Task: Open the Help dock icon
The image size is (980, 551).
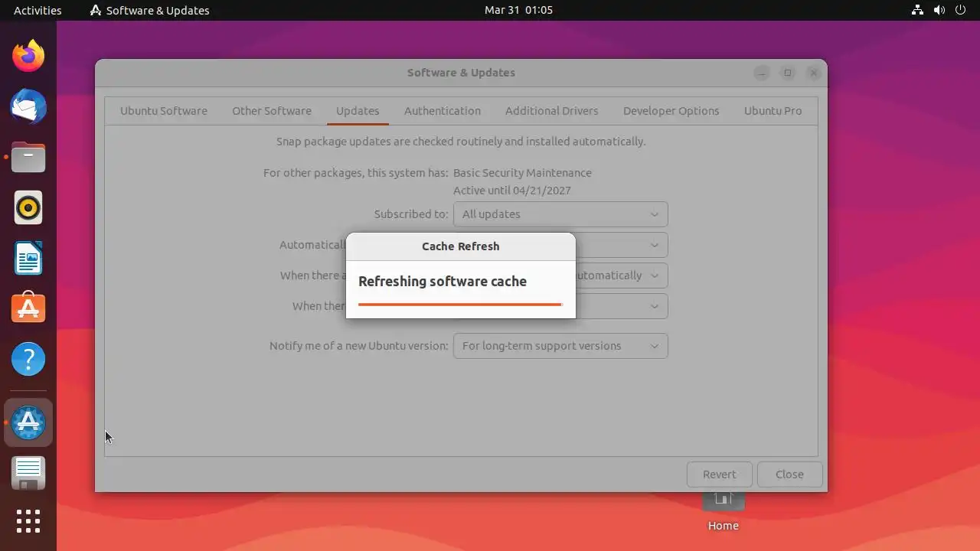Action: [x=28, y=359]
